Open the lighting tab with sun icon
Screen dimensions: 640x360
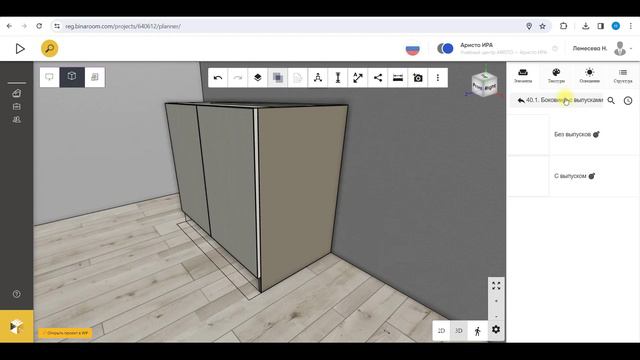tap(589, 76)
